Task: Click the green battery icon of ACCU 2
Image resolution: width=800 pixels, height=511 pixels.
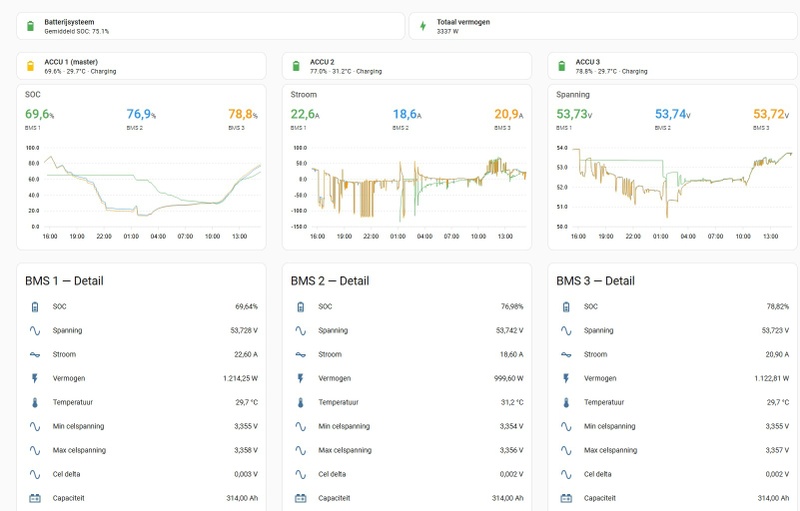Action: coord(296,66)
